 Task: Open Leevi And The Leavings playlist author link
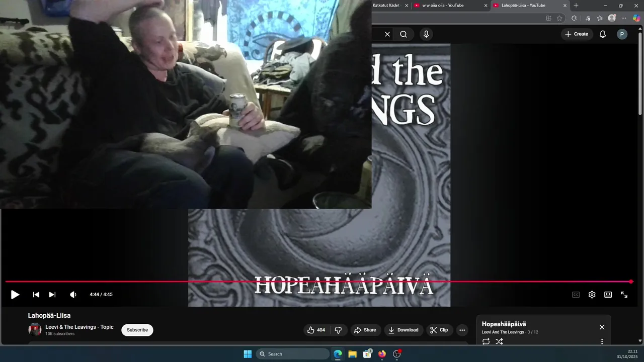pyautogui.click(x=503, y=332)
